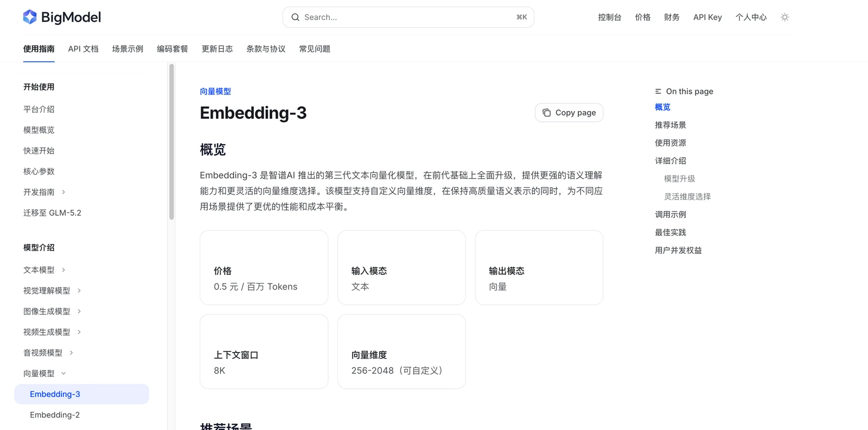Click the On this page list icon
The height and width of the screenshot is (430, 868).
(x=658, y=92)
